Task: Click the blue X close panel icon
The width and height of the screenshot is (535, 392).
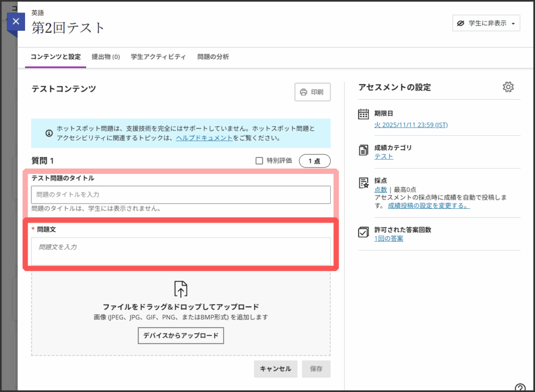Action: pyautogui.click(x=16, y=22)
